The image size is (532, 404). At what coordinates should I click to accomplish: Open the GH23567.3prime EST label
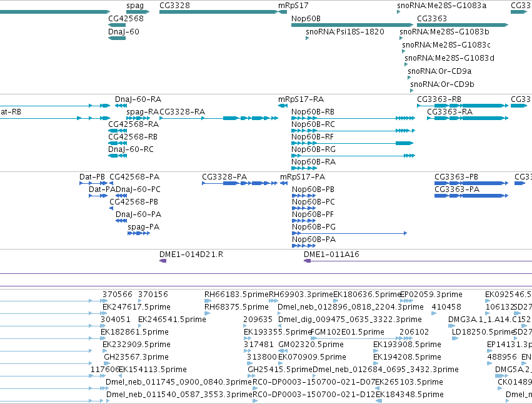tap(136, 357)
